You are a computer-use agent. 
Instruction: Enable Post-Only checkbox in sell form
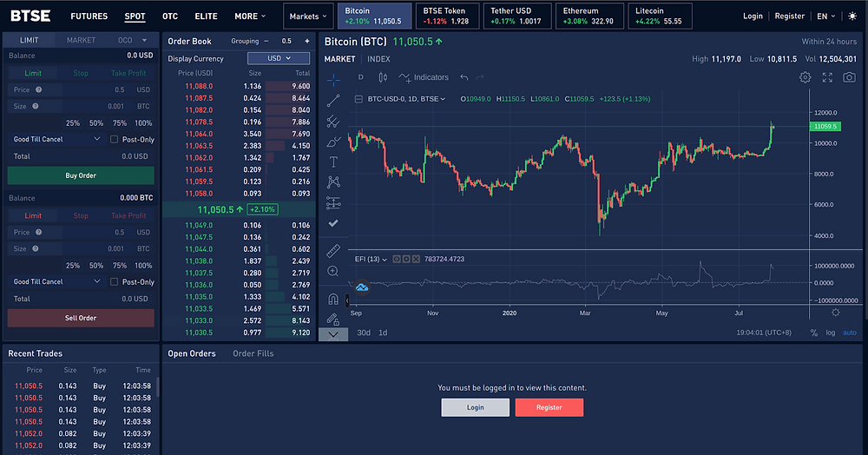(x=114, y=281)
